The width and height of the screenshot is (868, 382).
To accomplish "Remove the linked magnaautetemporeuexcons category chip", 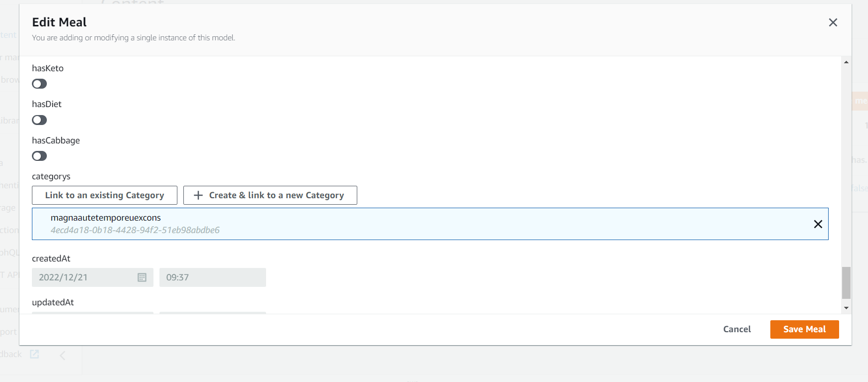I will point(818,224).
